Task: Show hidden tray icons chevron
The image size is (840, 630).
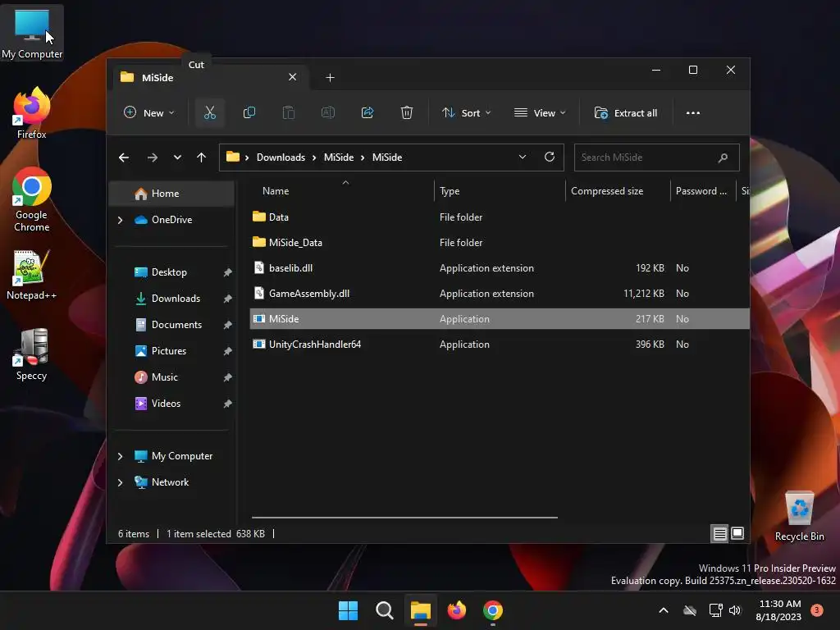Action: click(663, 610)
